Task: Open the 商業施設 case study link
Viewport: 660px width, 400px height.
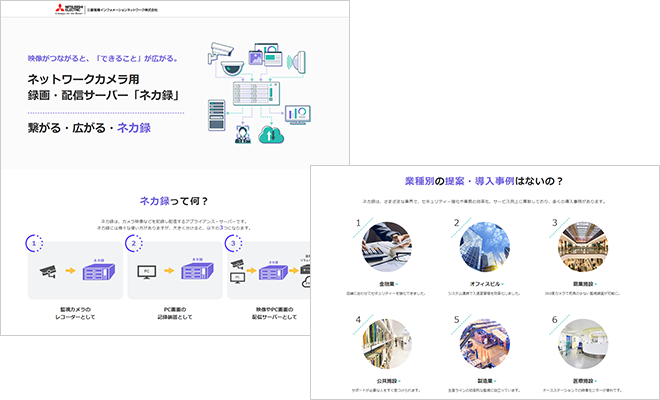Action: point(585,284)
